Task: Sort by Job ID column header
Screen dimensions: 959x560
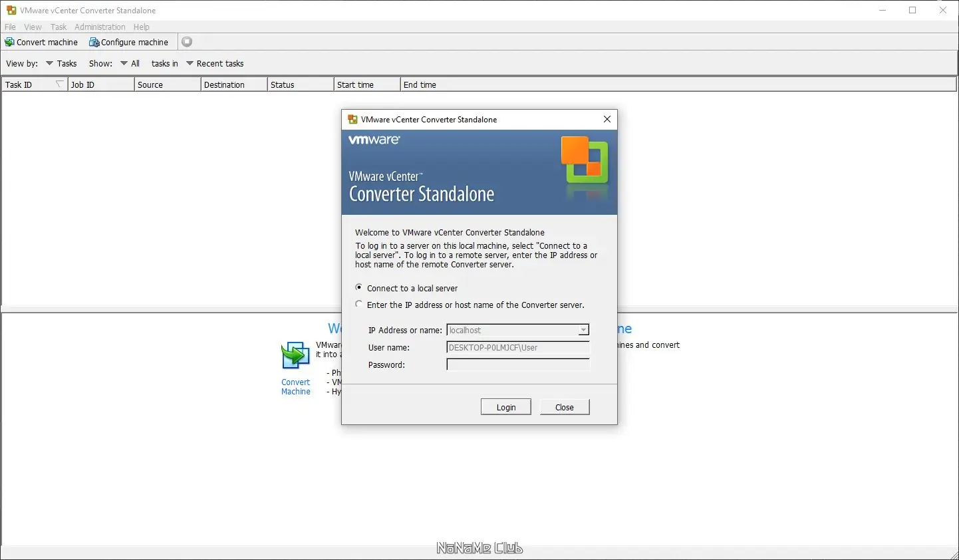Action: point(101,84)
